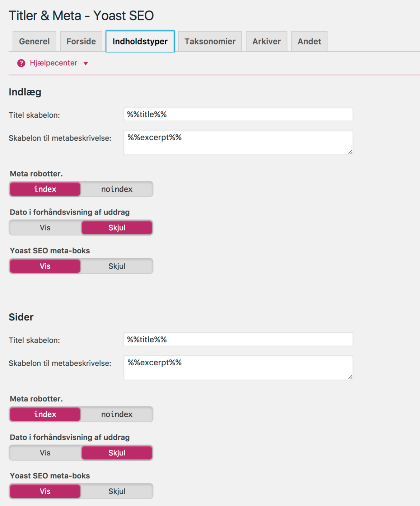Image resolution: width=420 pixels, height=506 pixels.
Task: Open the Hjælpecenter link
Action: click(54, 63)
